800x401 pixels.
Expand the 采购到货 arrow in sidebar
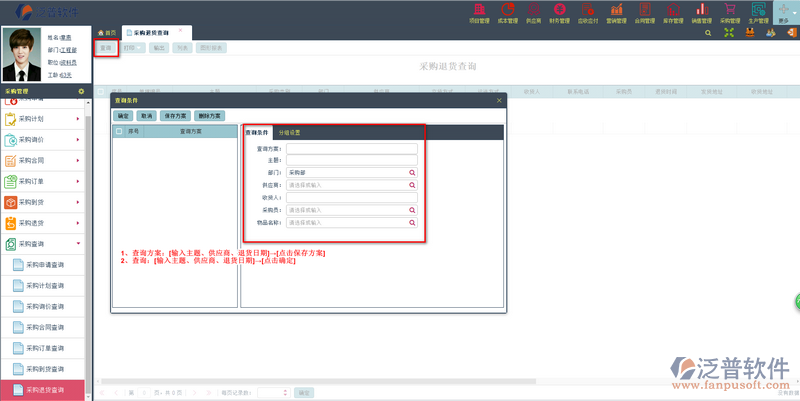tap(78, 202)
